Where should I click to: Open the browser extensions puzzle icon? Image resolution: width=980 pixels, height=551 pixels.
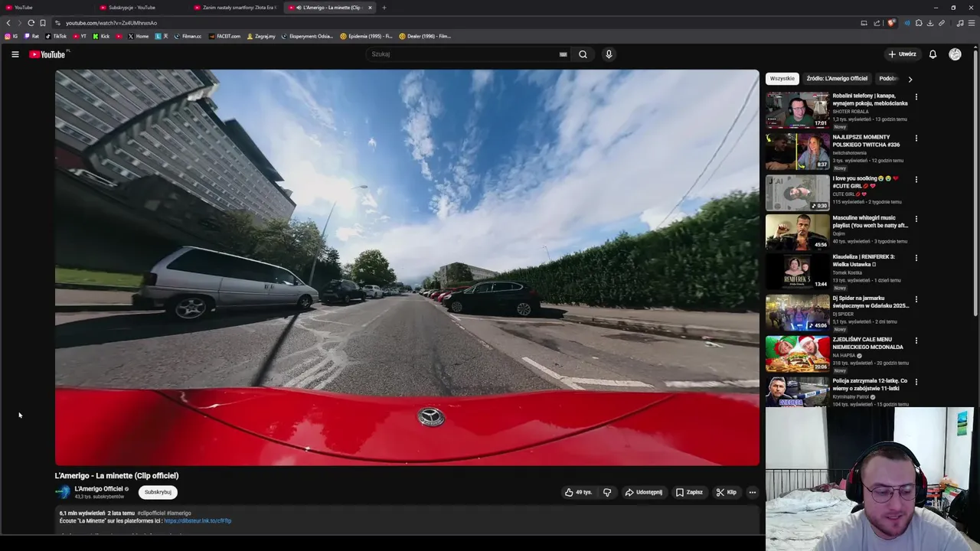point(919,23)
